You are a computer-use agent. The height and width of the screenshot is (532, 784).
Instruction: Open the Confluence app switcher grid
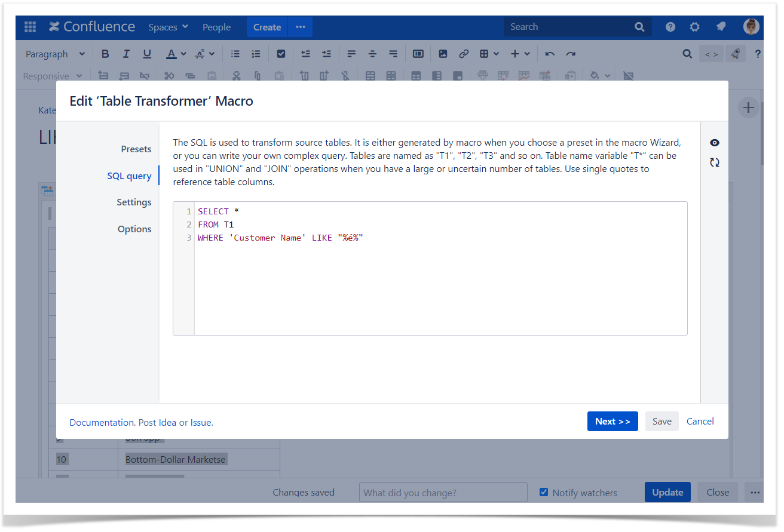pos(30,27)
